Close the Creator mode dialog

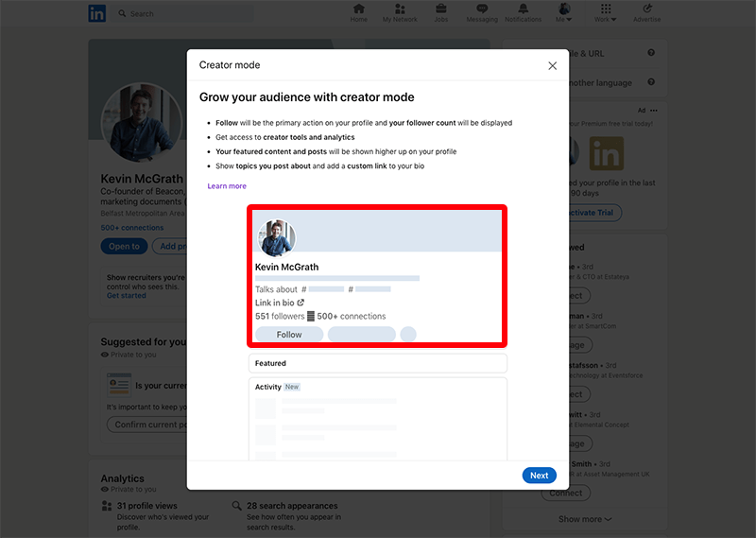pos(553,65)
